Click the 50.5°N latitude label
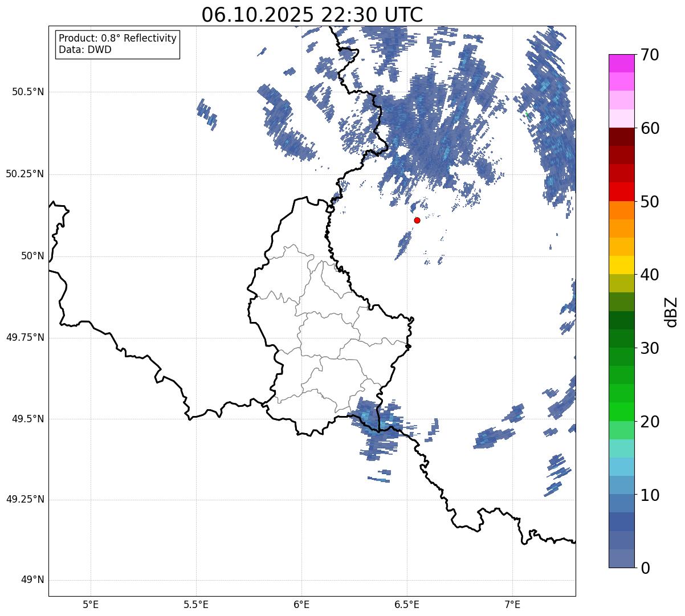Image resolution: width=685 pixels, height=616 pixels. tap(27, 92)
